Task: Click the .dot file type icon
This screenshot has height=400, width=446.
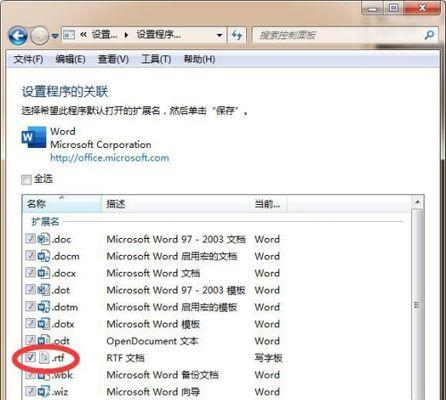Action: coord(44,289)
